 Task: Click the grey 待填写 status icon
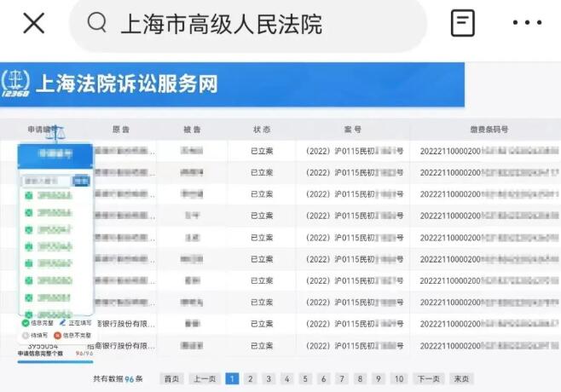point(25,336)
